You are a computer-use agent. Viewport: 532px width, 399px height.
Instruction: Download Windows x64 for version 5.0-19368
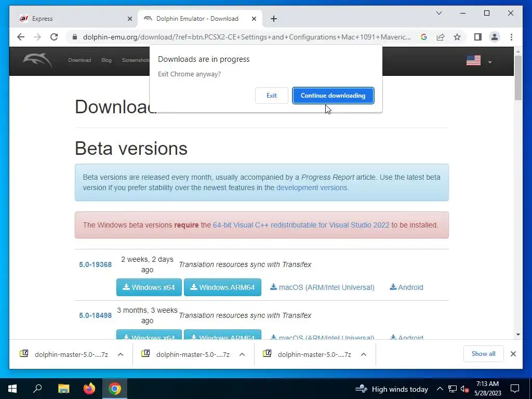(x=149, y=287)
